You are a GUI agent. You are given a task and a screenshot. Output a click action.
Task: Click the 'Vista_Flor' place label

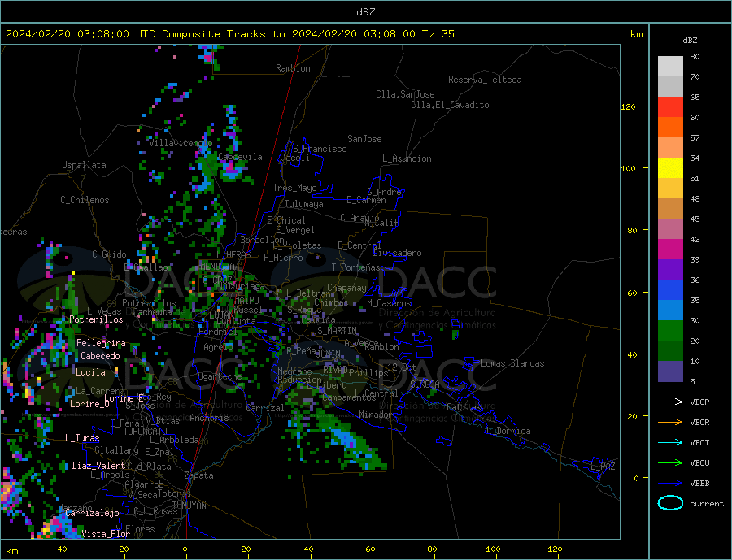point(106,534)
